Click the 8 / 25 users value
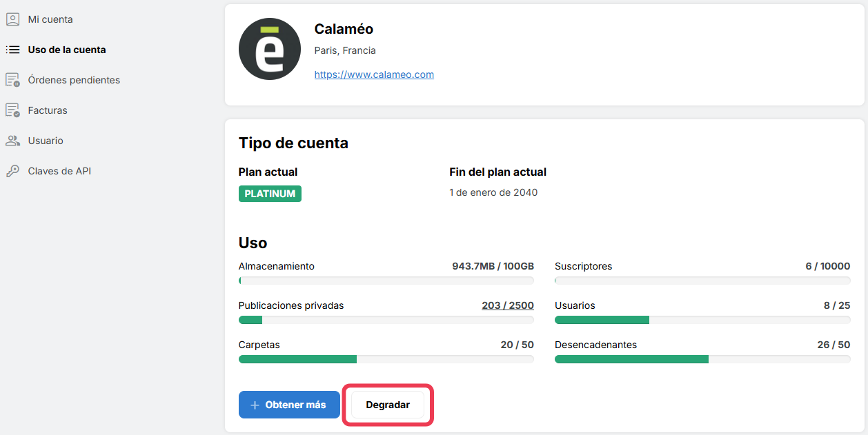The height and width of the screenshot is (435, 868). (x=837, y=305)
